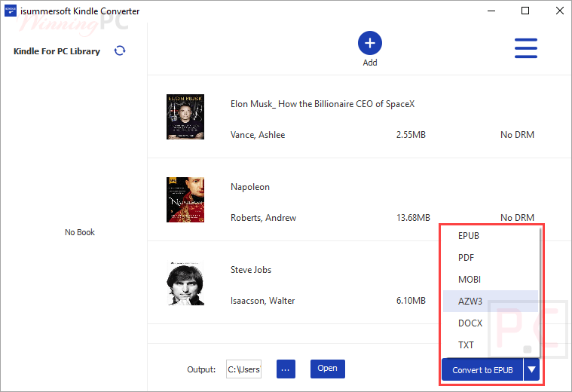Click the isummersoft app logo icon
572x392 pixels.
(x=11, y=11)
